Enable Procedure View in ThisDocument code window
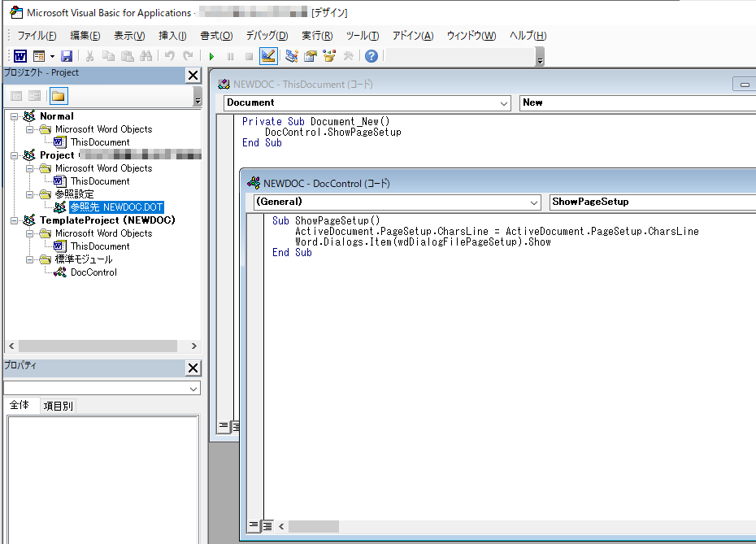This screenshot has height=544, width=756. 224,426
